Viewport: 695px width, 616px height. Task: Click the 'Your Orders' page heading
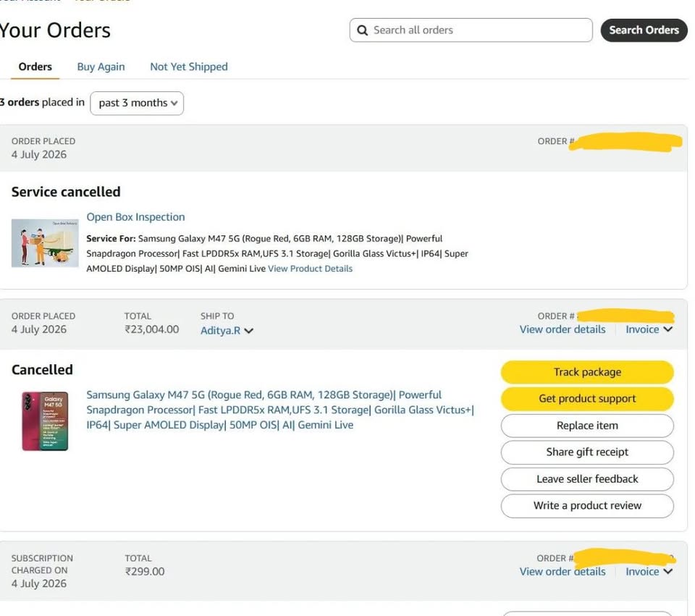54,30
